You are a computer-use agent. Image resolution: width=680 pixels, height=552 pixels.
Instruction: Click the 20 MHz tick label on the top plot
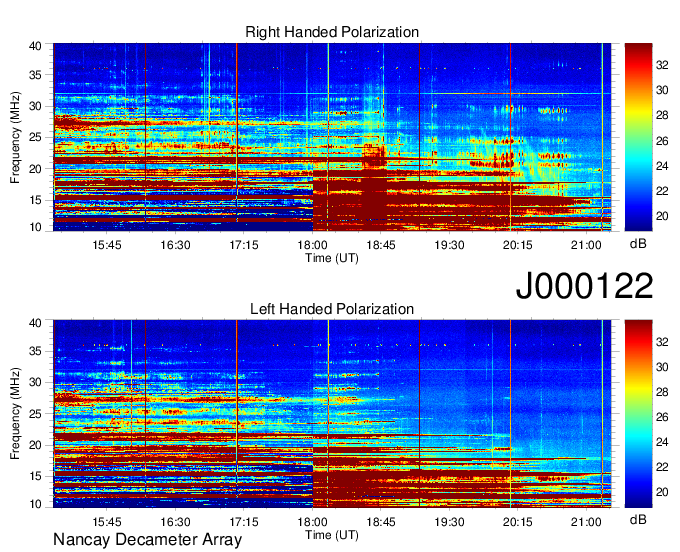[x=36, y=169]
